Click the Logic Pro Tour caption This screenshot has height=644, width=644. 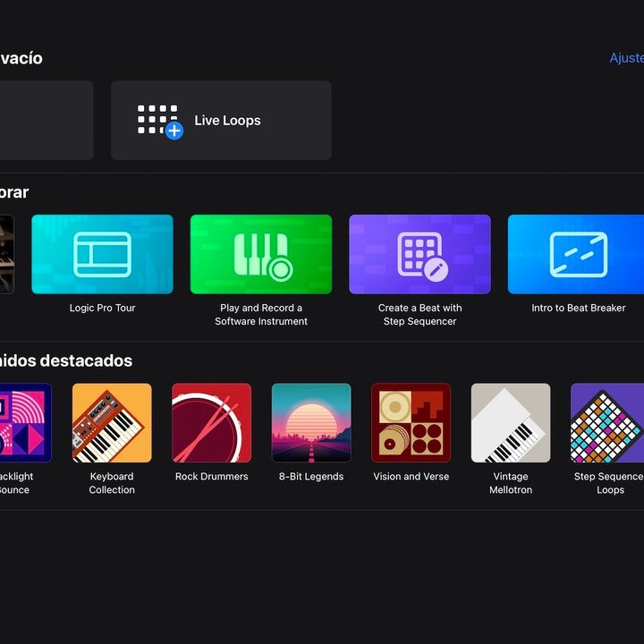click(x=102, y=308)
